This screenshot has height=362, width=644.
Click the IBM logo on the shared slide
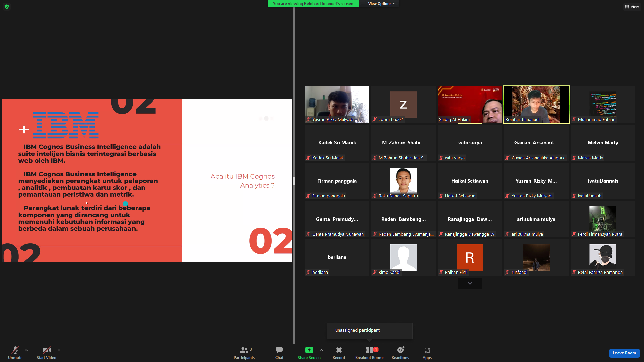click(66, 125)
